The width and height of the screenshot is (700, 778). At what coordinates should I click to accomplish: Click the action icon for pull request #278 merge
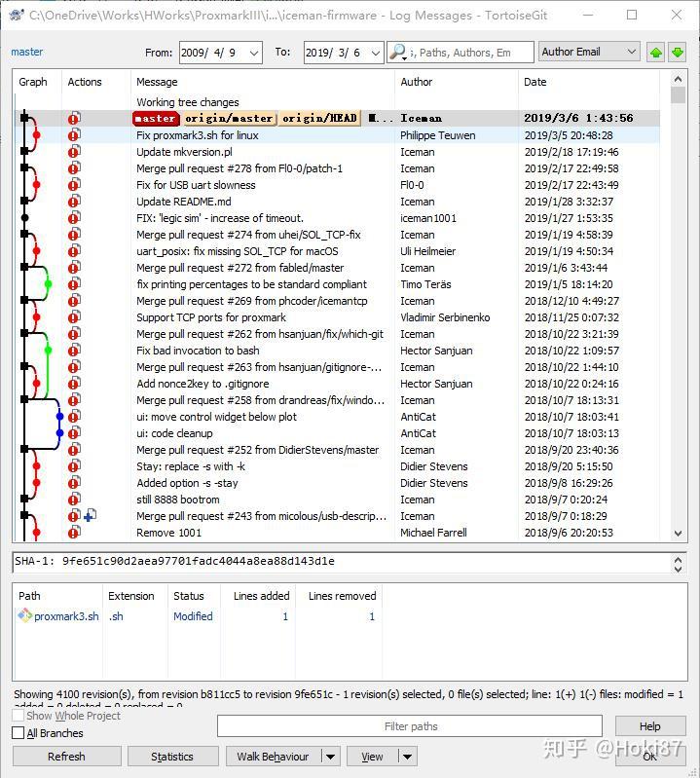(74, 168)
